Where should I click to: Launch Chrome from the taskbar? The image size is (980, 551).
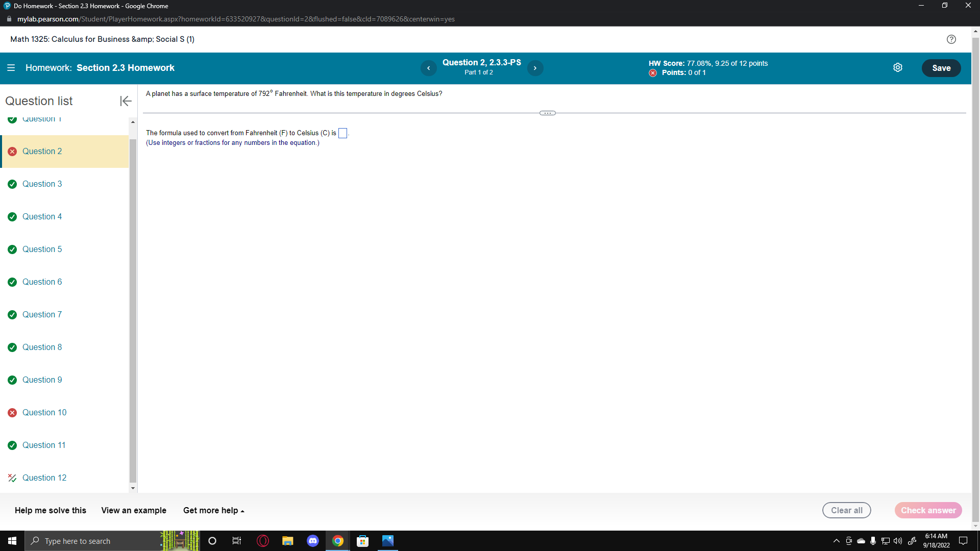click(337, 541)
